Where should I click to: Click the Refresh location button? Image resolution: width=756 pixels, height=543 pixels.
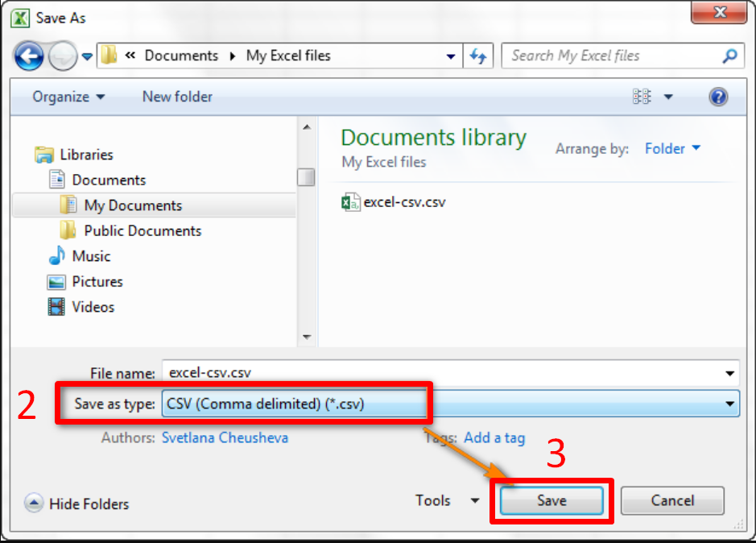pyautogui.click(x=477, y=56)
